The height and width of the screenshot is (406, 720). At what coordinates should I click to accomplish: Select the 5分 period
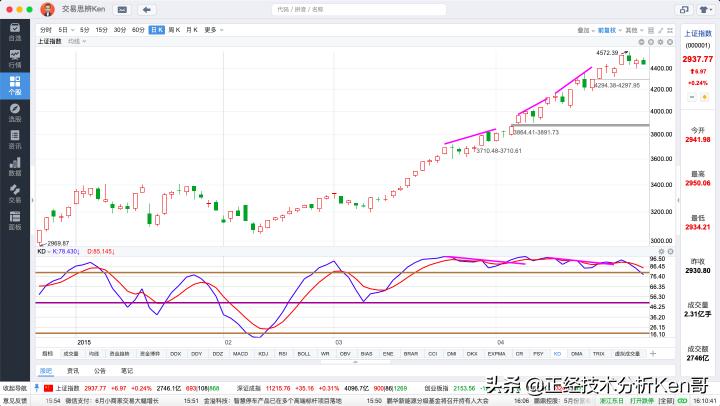pos(84,30)
